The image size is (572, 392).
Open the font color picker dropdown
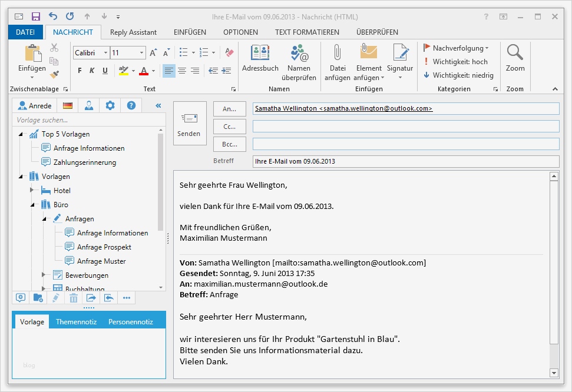tap(151, 71)
